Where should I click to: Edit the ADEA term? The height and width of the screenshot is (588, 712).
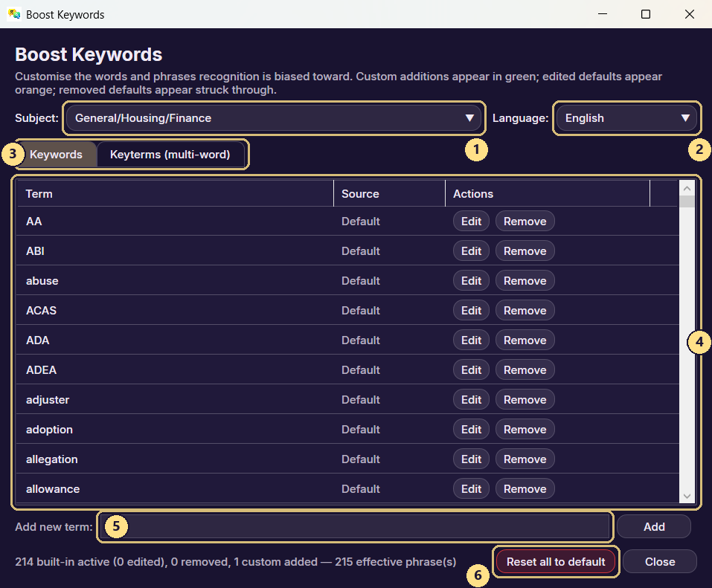point(471,369)
